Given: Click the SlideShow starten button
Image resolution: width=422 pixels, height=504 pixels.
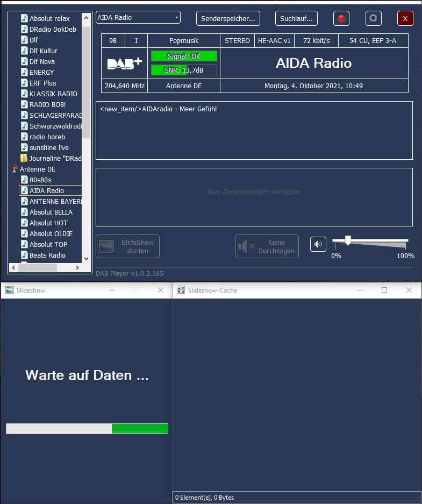Looking at the screenshot, I should pyautogui.click(x=127, y=246).
